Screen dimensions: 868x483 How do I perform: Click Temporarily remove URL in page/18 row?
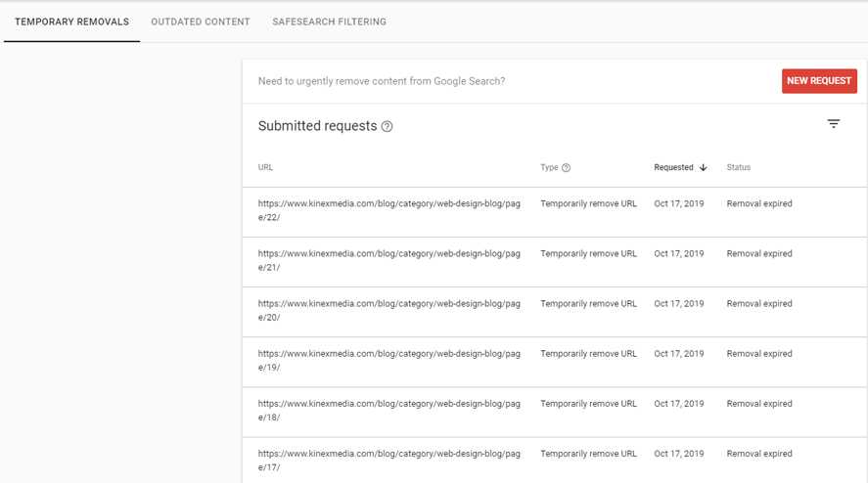coord(588,404)
